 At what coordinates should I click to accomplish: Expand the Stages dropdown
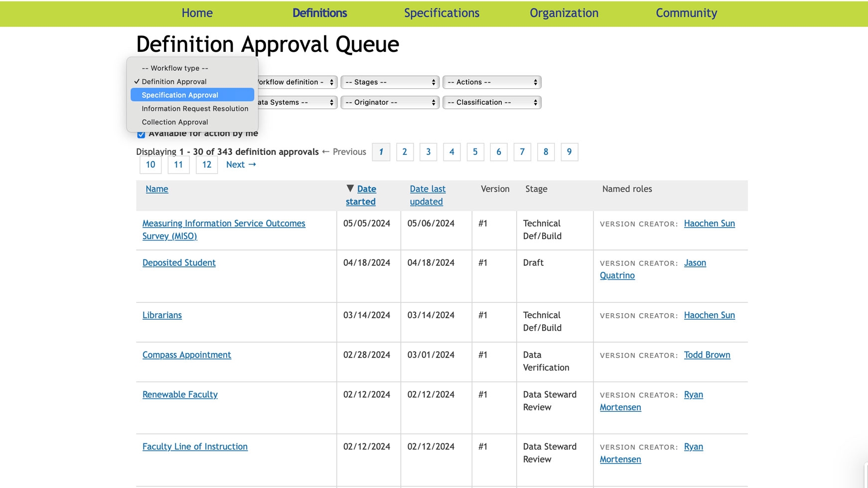[390, 82]
